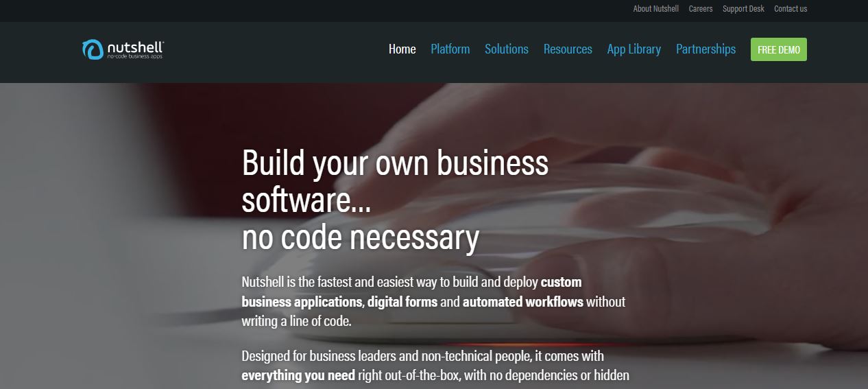Open the Partnerships menu item
868x389 pixels.
(x=706, y=49)
